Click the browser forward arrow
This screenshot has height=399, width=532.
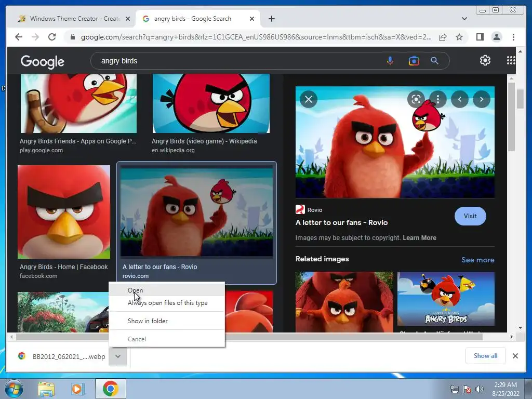coord(35,37)
